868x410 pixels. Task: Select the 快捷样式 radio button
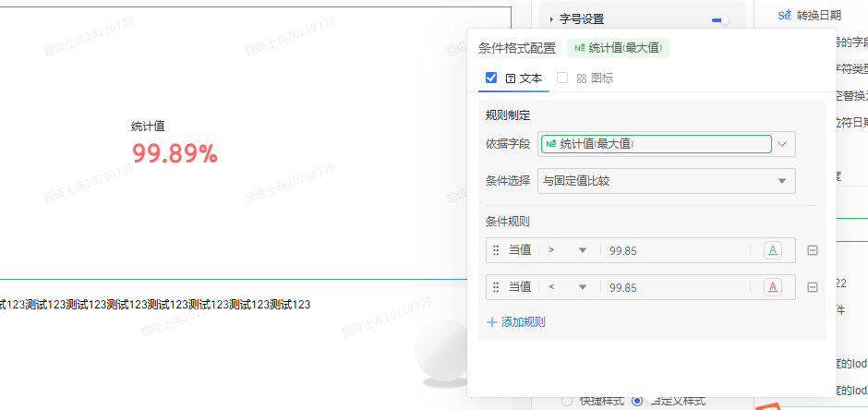point(568,401)
